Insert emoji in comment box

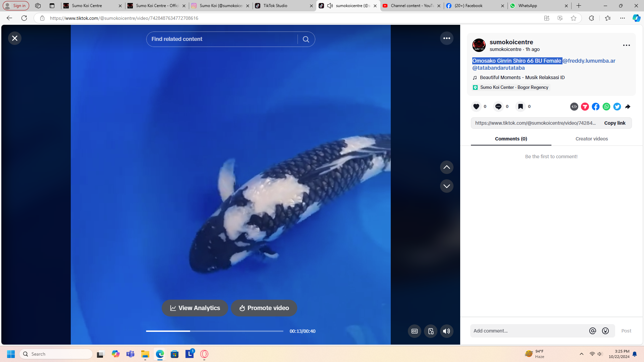[605, 331]
